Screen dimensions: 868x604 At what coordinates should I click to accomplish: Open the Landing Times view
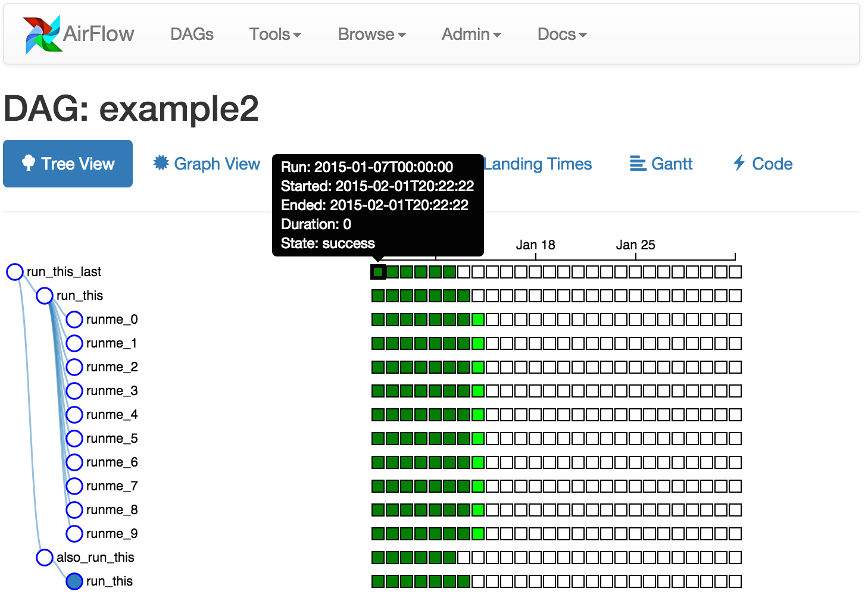tap(537, 163)
